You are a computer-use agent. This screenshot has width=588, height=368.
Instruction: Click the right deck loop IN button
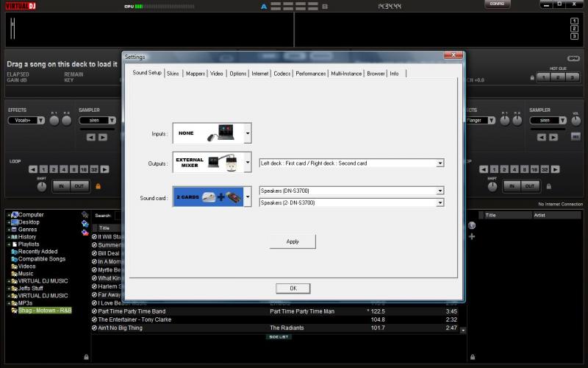pyautogui.click(x=512, y=186)
